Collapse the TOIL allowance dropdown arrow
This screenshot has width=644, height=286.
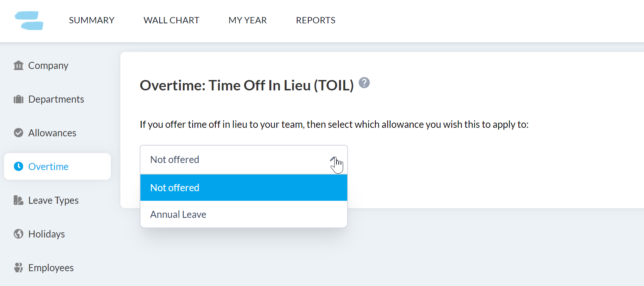pos(334,160)
